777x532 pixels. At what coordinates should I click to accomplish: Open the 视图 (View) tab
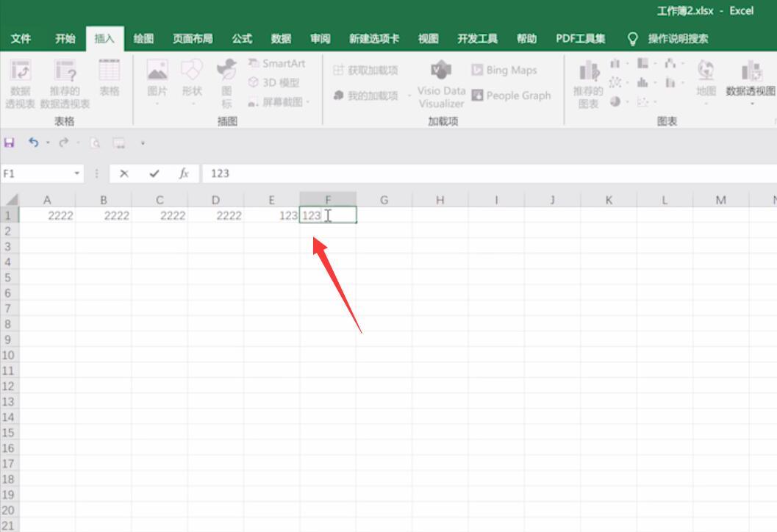428,39
